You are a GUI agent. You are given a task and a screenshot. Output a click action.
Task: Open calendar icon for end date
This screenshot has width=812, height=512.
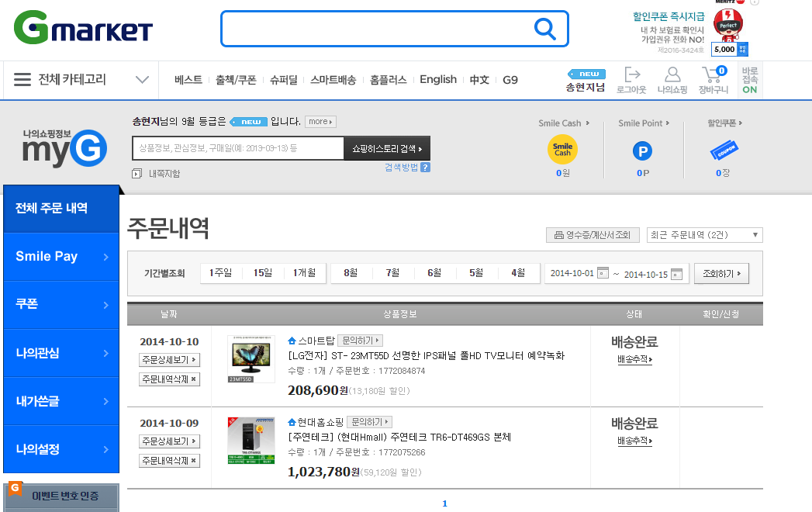coord(676,273)
